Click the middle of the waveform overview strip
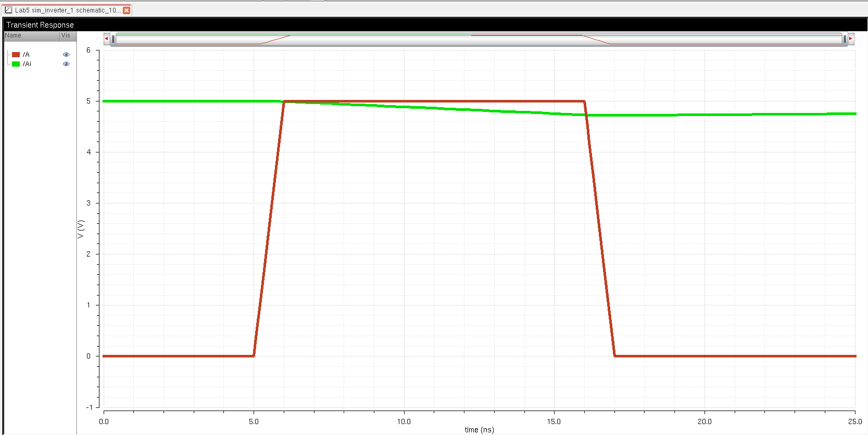868x435 pixels. 479,39
